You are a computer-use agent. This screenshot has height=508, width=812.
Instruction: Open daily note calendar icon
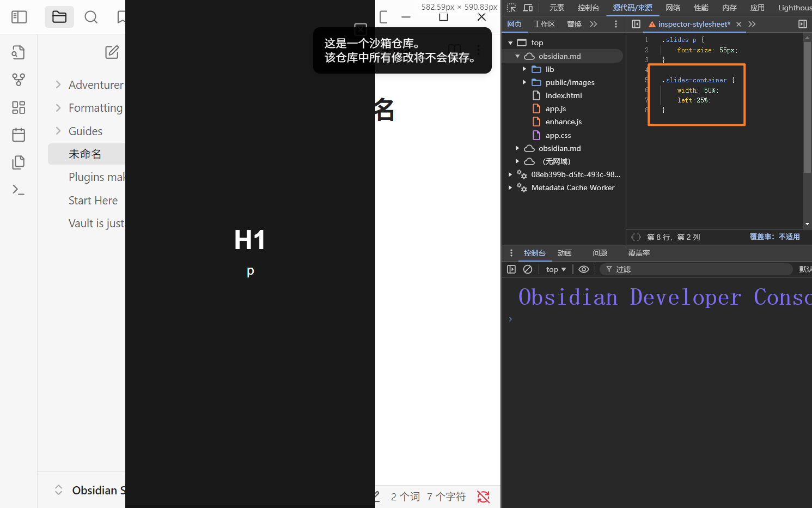click(19, 135)
